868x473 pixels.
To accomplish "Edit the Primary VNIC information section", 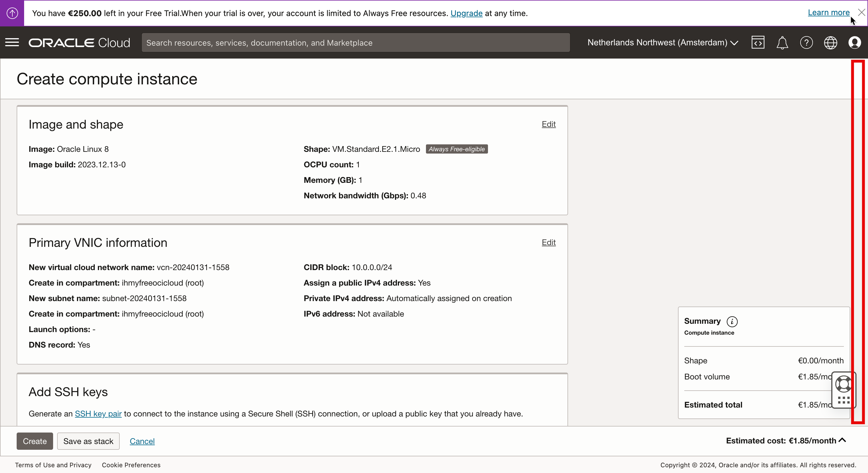I will click(x=548, y=242).
